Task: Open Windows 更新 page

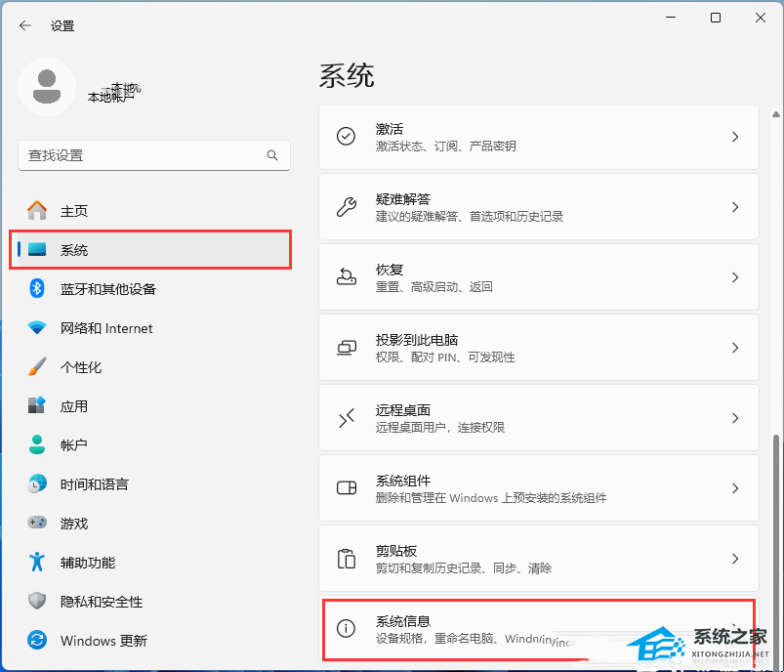Action: [x=103, y=641]
